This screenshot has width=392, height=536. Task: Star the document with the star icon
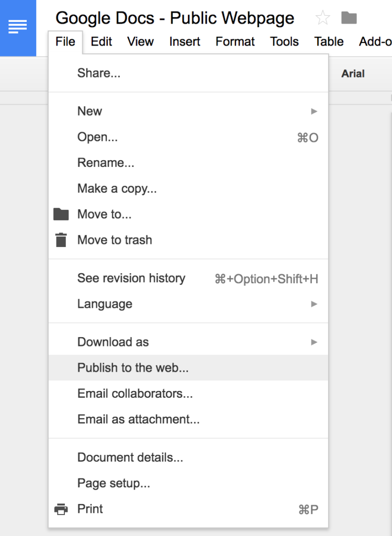322,18
